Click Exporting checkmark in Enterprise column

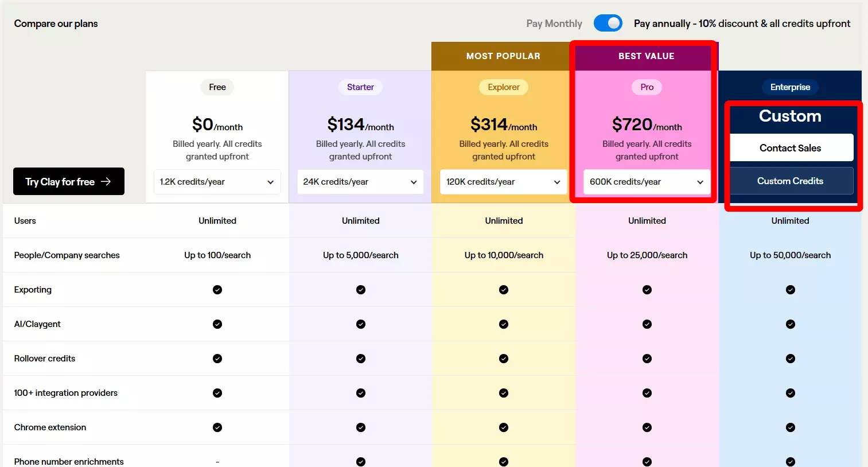(791, 290)
